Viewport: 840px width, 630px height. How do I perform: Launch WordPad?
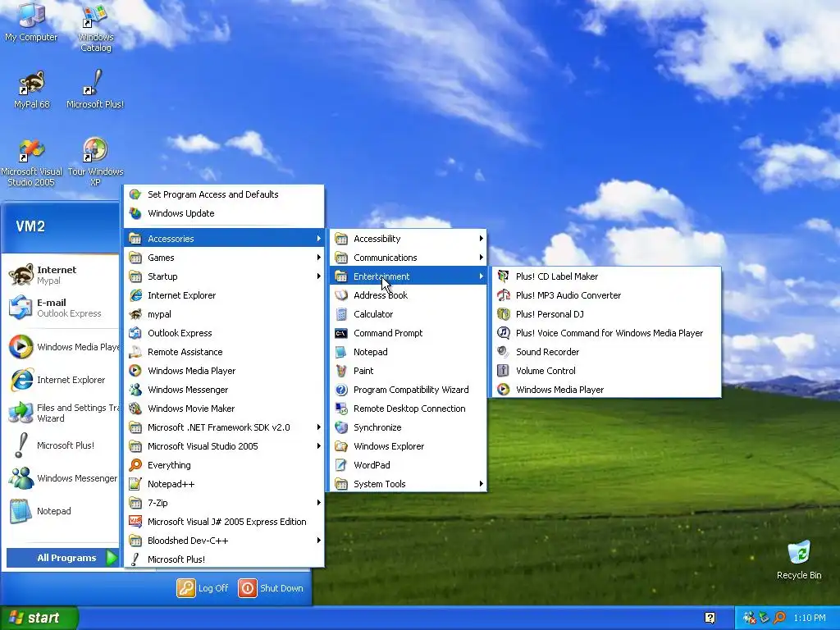point(409,465)
